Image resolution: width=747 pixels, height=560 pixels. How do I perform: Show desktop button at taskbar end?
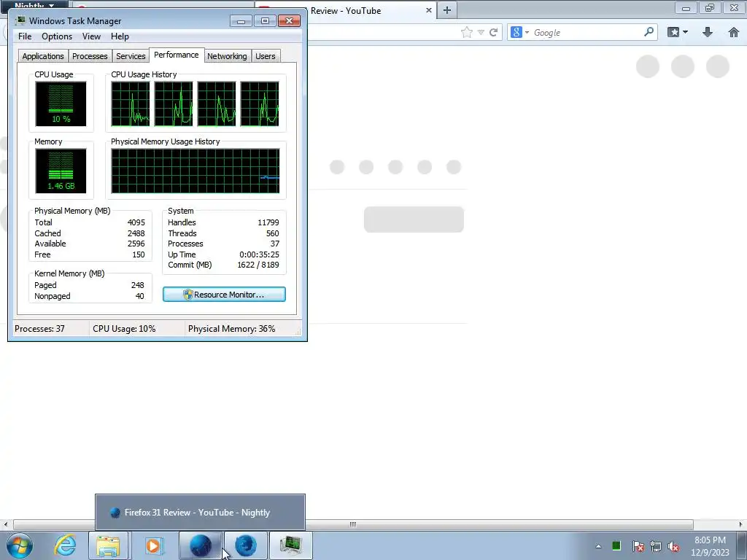coord(742,545)
